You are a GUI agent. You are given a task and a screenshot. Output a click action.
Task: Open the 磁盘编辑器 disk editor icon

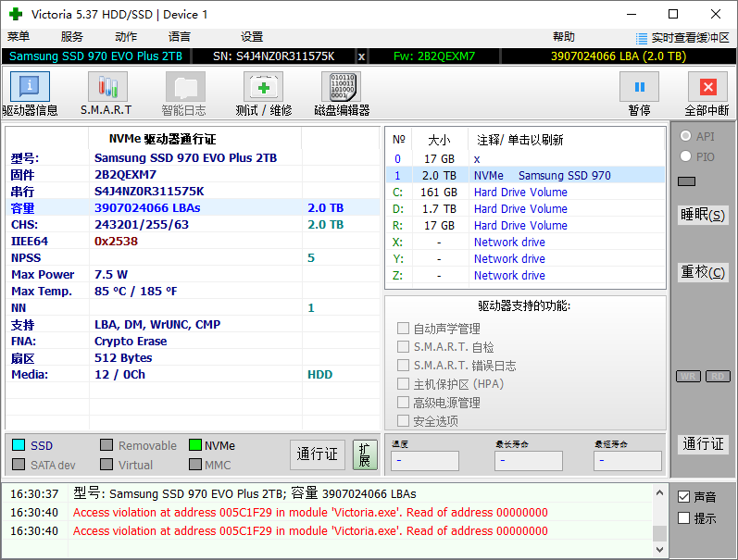click(342, 87)
